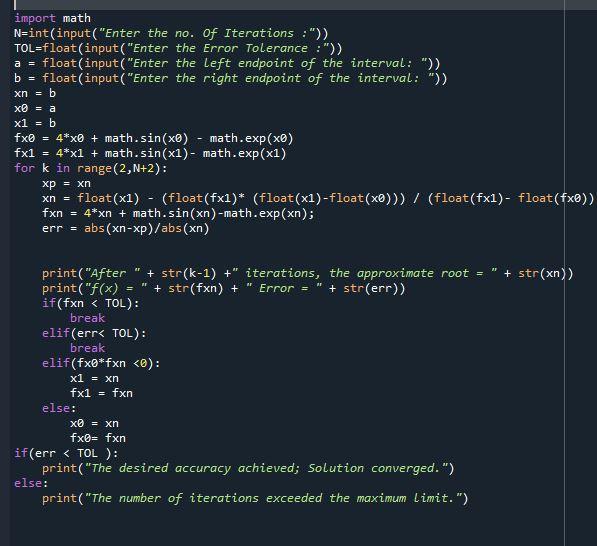Click the left endpoint input line
597x546 pixels.
227,63
